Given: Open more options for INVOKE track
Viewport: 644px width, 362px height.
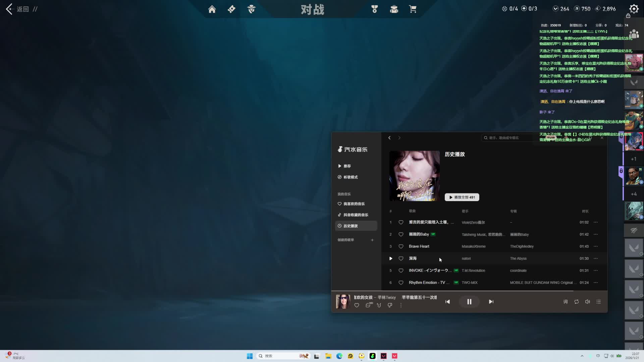Looking at the screenshot, I should (596, 270).
